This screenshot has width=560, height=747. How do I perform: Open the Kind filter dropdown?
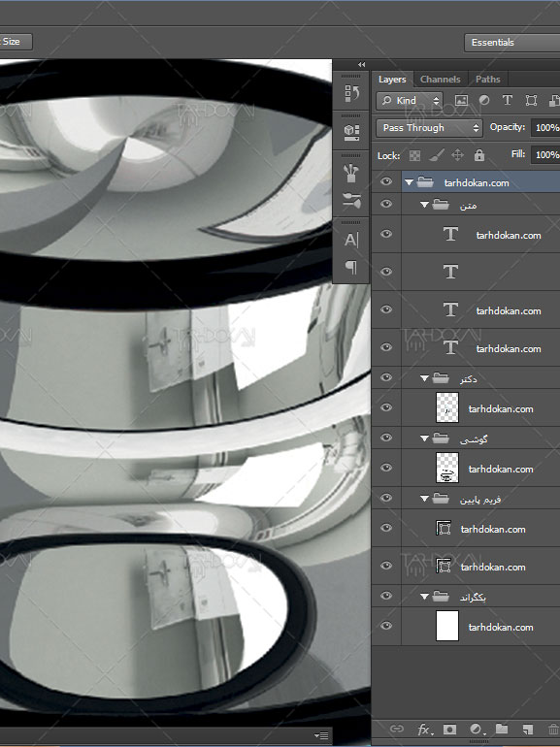(x=410, y=101)
